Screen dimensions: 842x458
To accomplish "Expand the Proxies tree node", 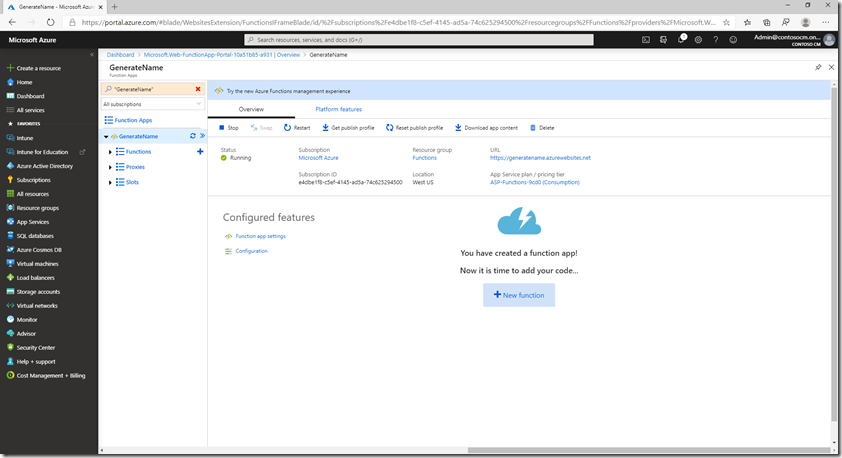I will pyautogui.click(x=110, y=167).
